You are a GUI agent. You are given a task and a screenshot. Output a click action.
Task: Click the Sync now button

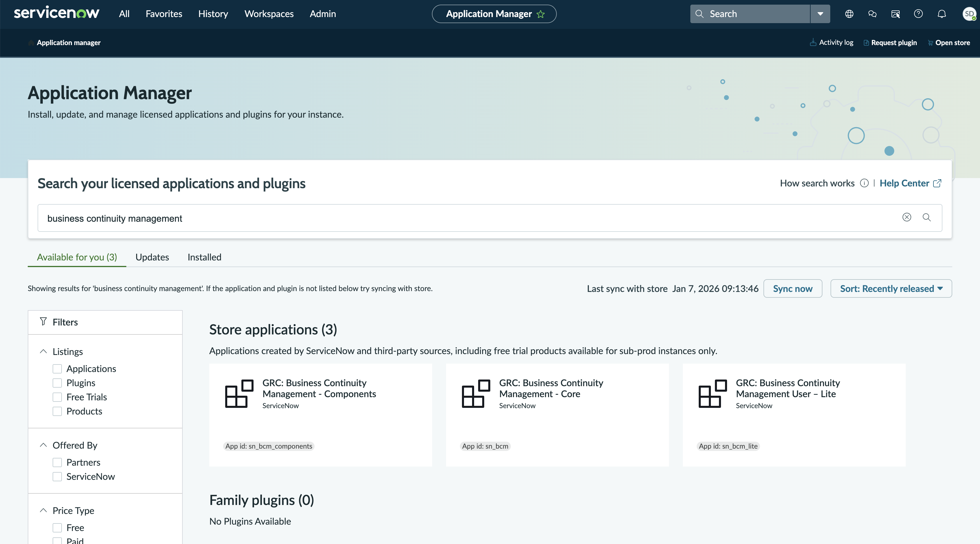[x=792, y=288]
